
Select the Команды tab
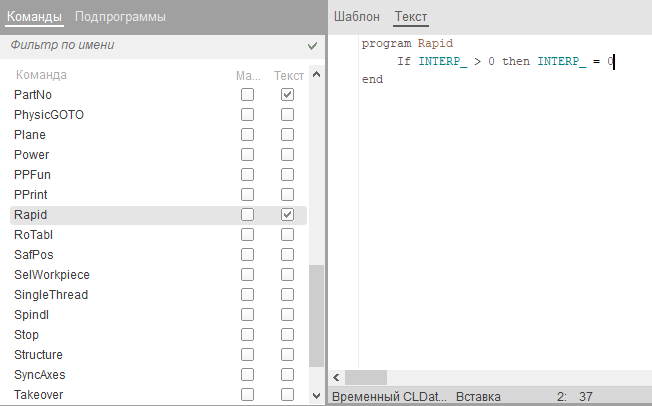(34, 17)
